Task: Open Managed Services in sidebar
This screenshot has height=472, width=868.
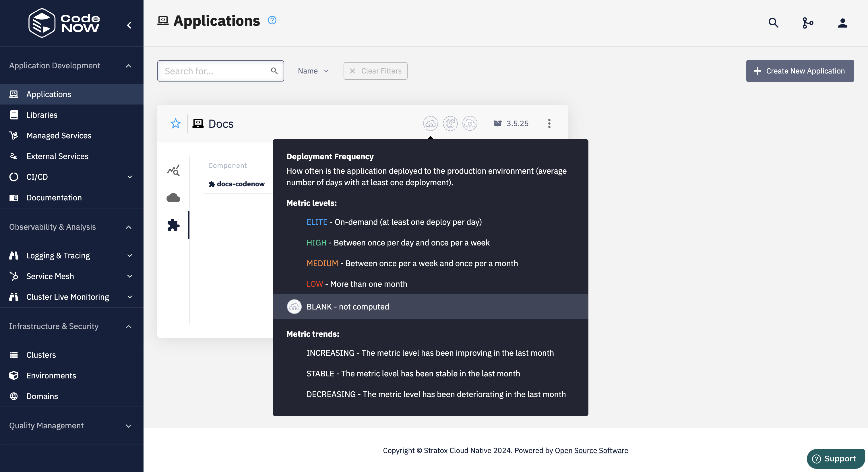Action: 59,136
